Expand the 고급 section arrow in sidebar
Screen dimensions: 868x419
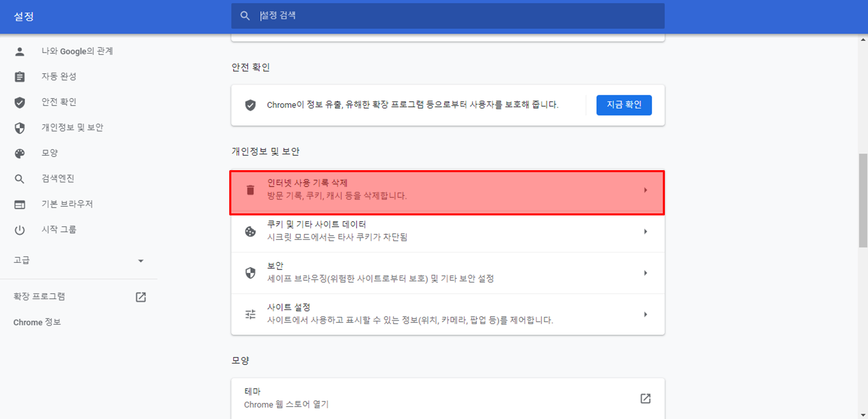pos(141,261)
